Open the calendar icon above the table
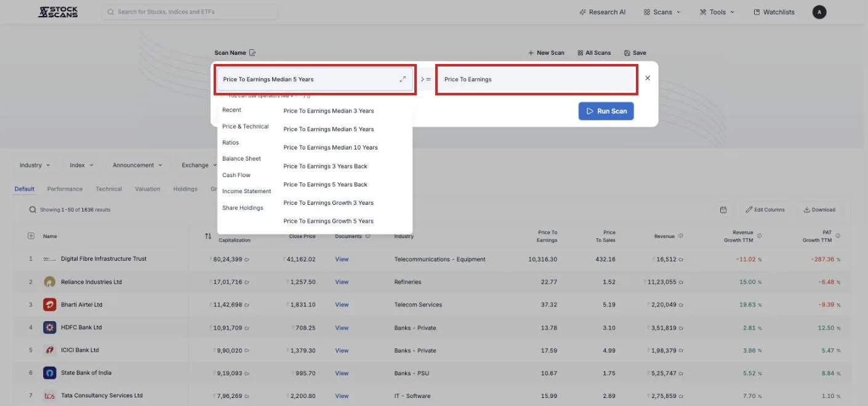Viewport: 868px width, 406px height. coord(723,210)
